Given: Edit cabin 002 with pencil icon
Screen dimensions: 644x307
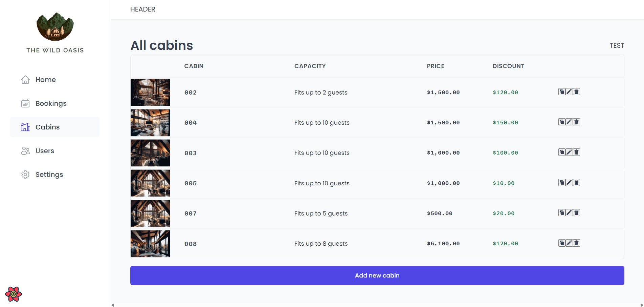Looking at the screenshot, I should (569, 92).
